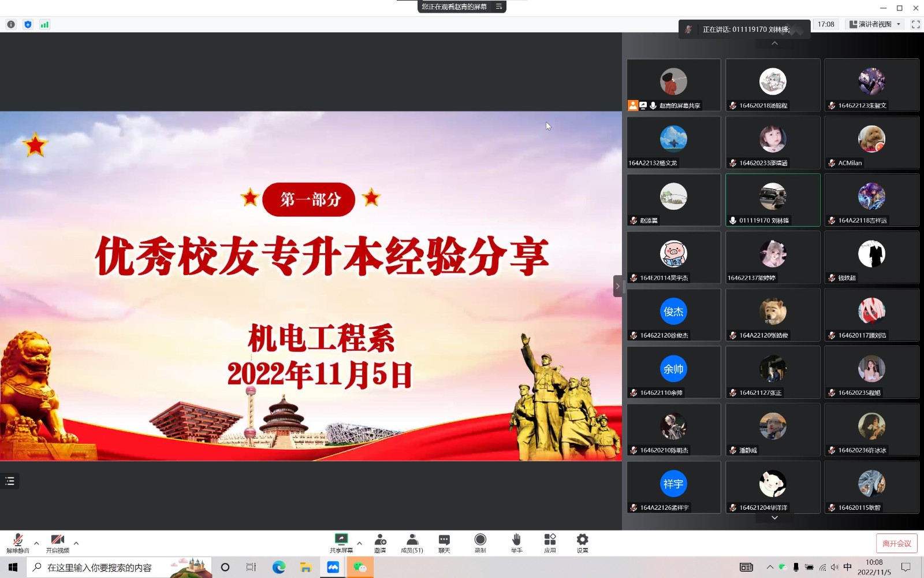Turn on the camera (开启视频)
Screen dimensions: 924x578
point(58,543)
